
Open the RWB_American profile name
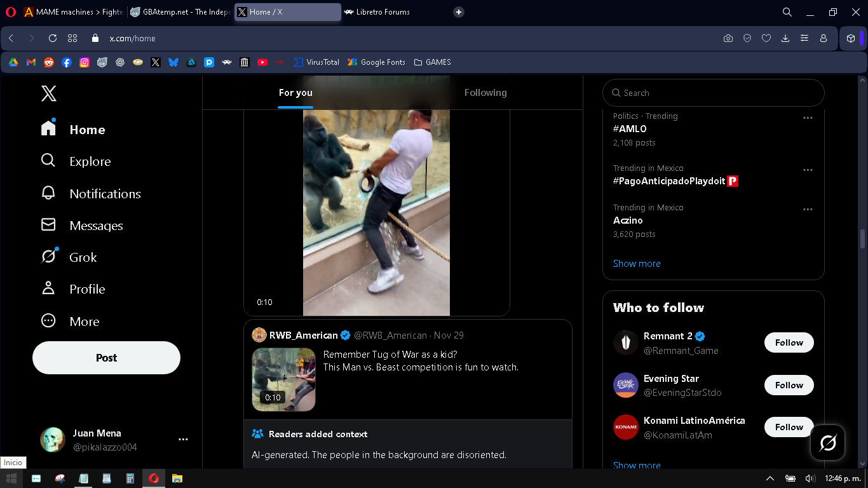pos(304,335)
